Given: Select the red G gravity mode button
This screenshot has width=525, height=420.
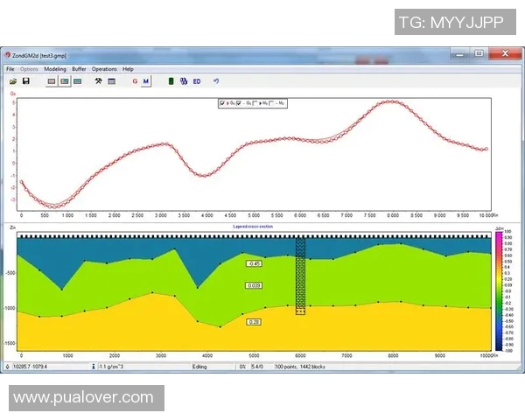Looking at the screenshot, I should (134, 81).
